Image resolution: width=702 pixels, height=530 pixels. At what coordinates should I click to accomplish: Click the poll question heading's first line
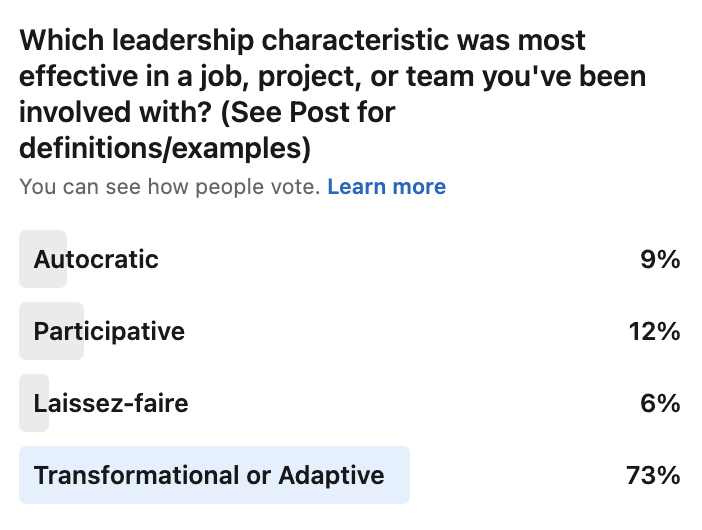(x=302, y=40)
